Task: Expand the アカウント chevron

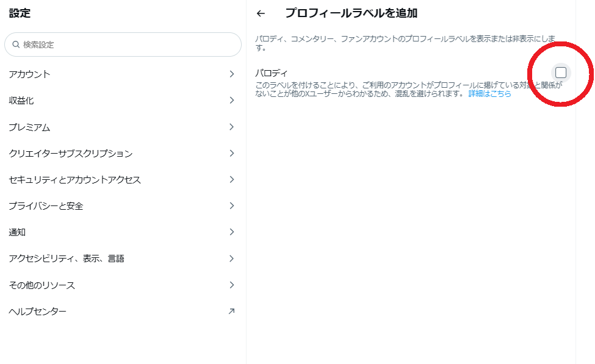Action: point(231,74)
